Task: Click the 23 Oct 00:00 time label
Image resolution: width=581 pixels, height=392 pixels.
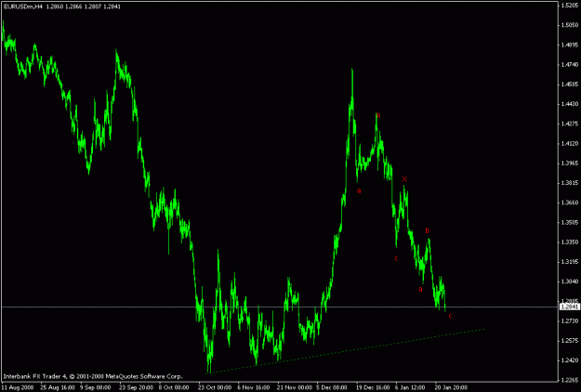Action: tap(215, 387)
